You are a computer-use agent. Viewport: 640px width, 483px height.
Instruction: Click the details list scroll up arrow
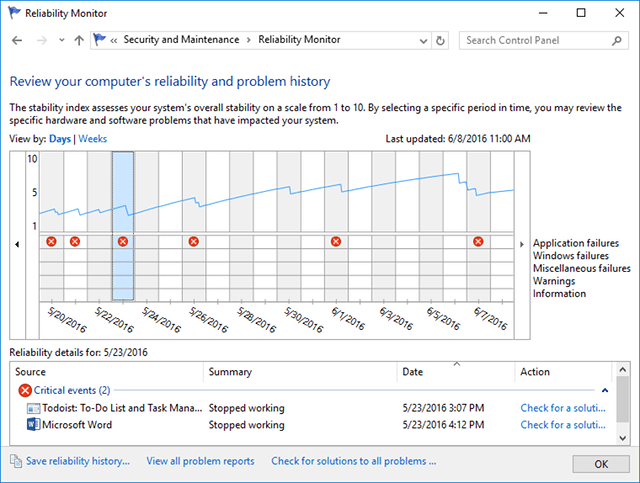(x=622, y=370)
